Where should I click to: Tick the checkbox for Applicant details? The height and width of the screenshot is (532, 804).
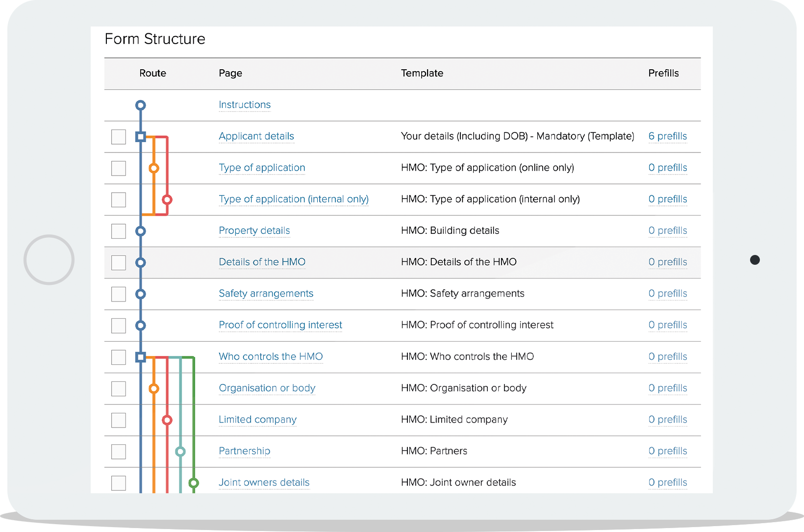point(119,137)
